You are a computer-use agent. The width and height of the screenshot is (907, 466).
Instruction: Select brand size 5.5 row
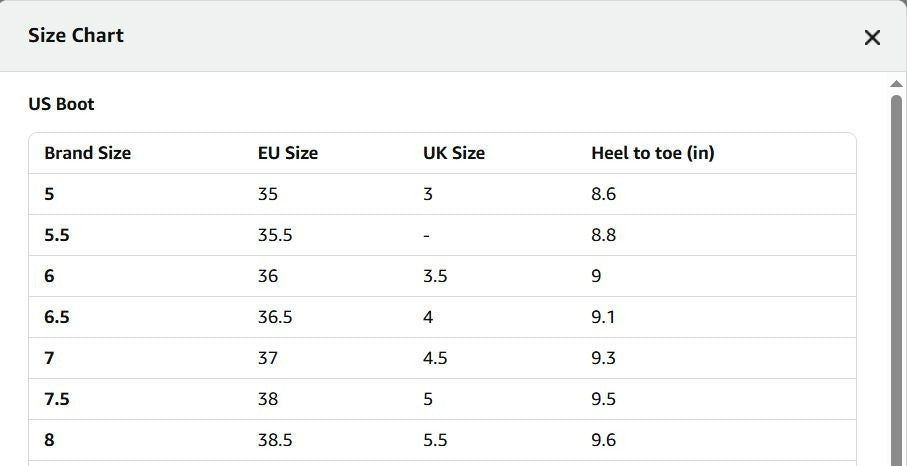click(x=442, y=235)
